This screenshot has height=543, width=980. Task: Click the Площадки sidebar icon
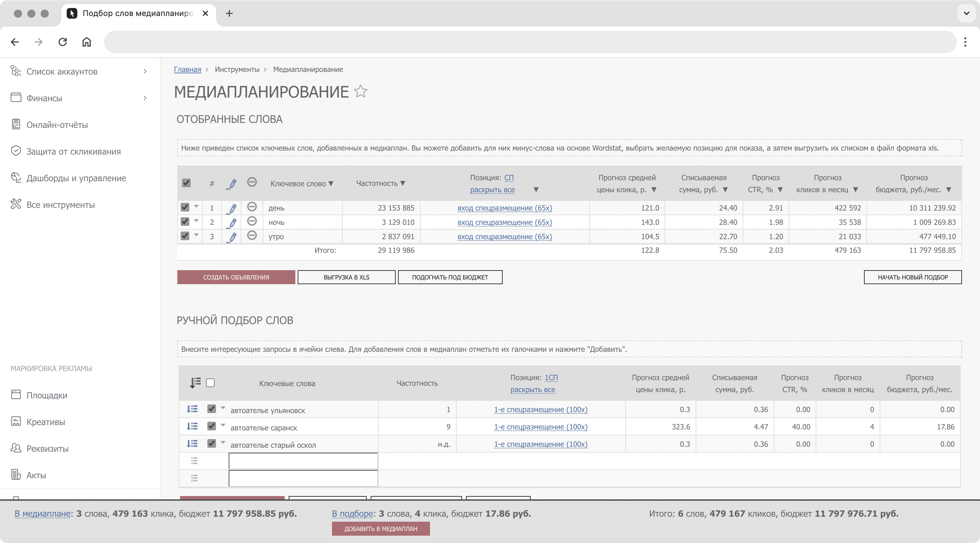tap(16, 395)
